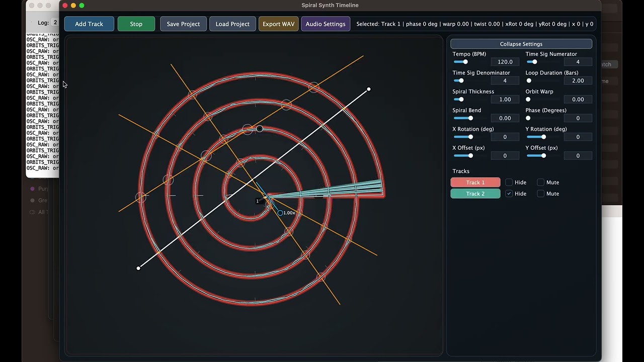Open the Load Project dialog

(232, 24)
